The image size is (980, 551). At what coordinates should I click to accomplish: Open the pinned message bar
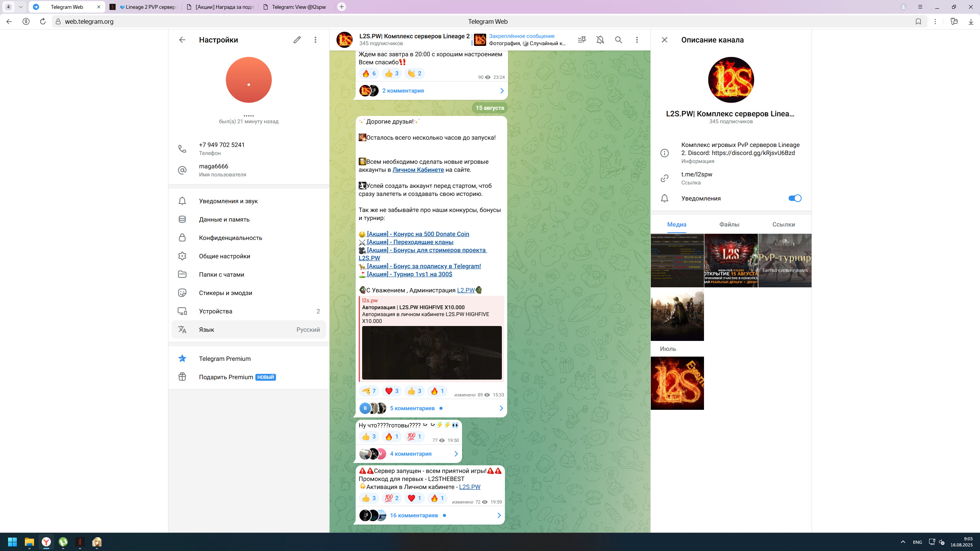(521, 40)
